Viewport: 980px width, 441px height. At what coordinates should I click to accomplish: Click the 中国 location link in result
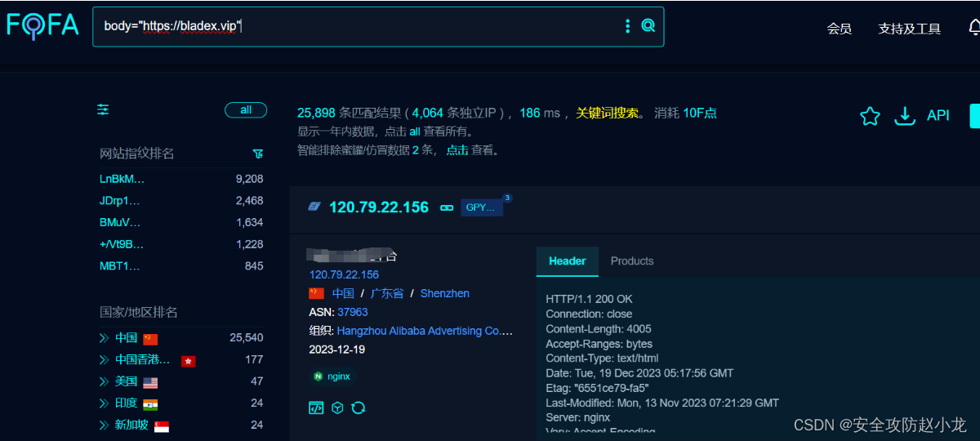click(x=343, y=293)
